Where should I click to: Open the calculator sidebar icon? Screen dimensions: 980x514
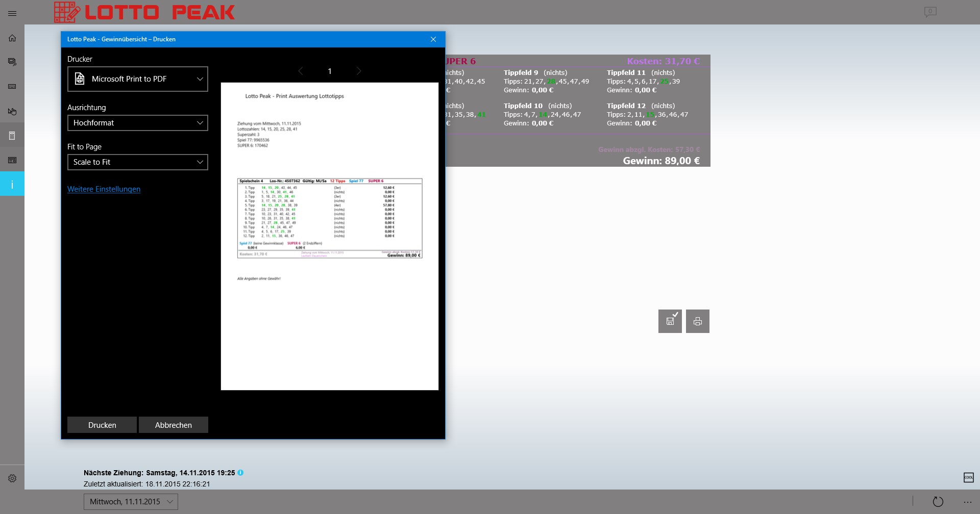(x=12, y=136)
